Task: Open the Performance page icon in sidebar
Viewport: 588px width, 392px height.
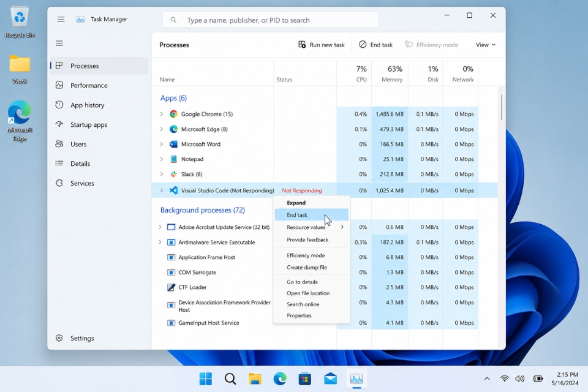Action: [59, 85]
